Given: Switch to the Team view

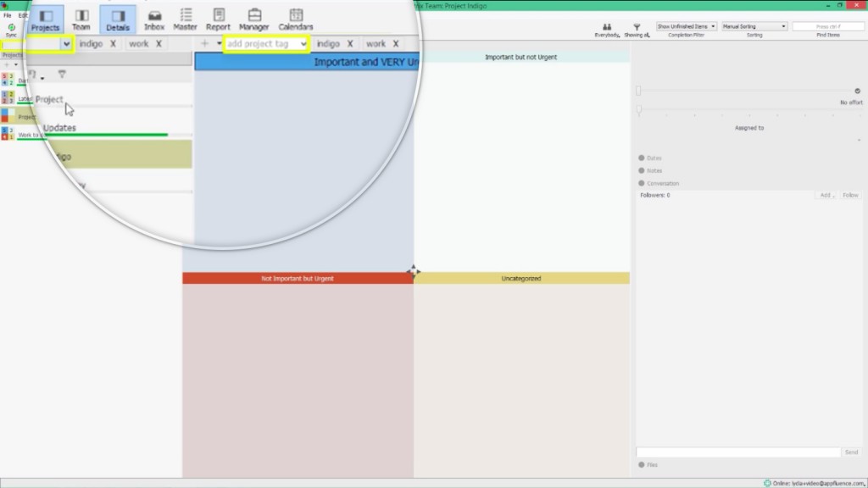Looking at the screenshot, I should [x=82, y=20].
